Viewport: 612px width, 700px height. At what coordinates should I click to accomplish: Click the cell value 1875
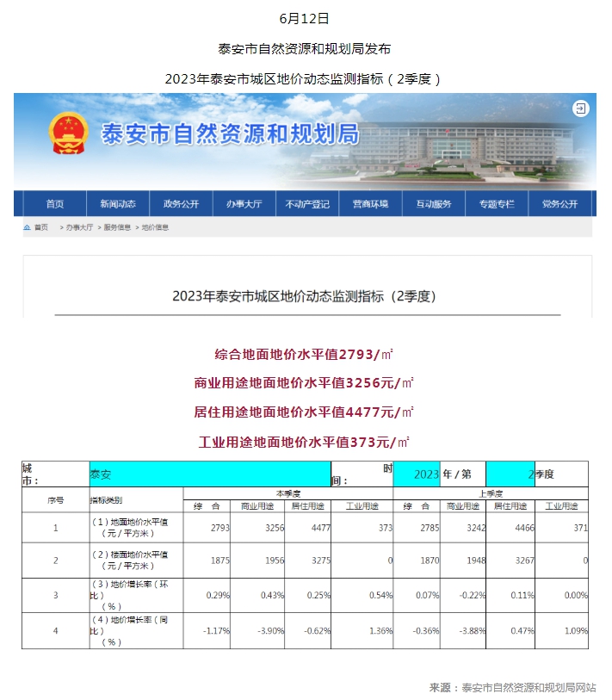(220, 561)
